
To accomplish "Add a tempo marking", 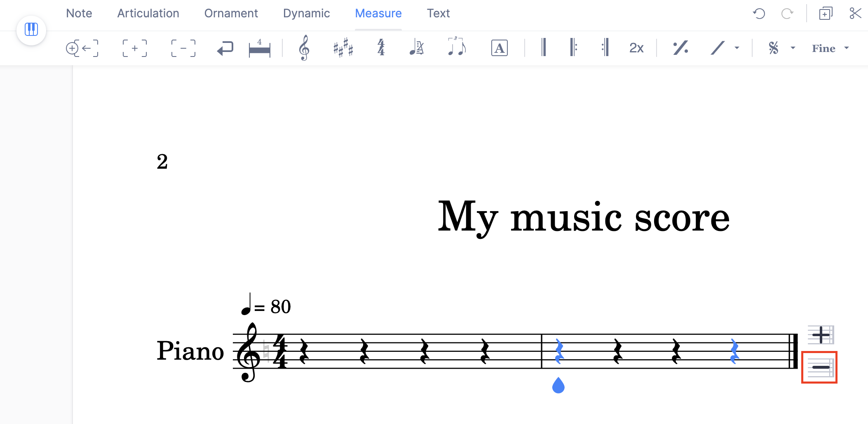I will 417,47.
